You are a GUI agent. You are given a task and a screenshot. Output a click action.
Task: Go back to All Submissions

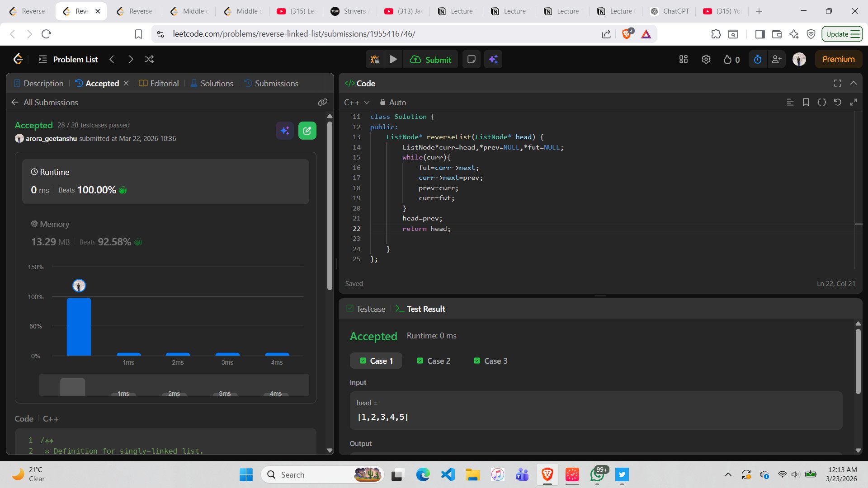45,102
